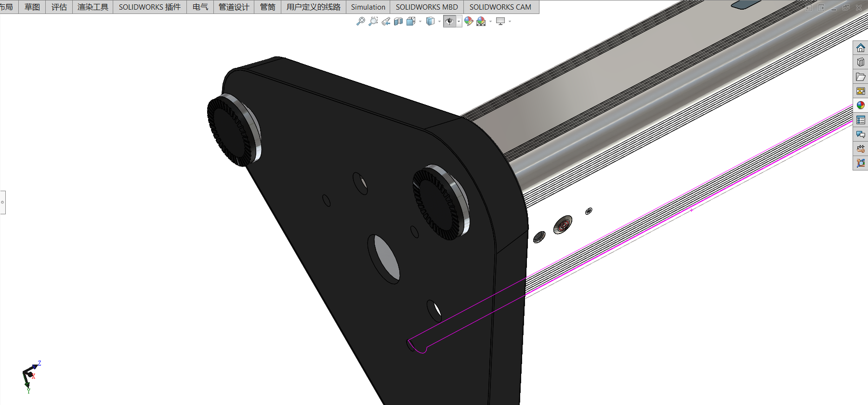Open the View Orientation dropdown arrow

[420, 21]
